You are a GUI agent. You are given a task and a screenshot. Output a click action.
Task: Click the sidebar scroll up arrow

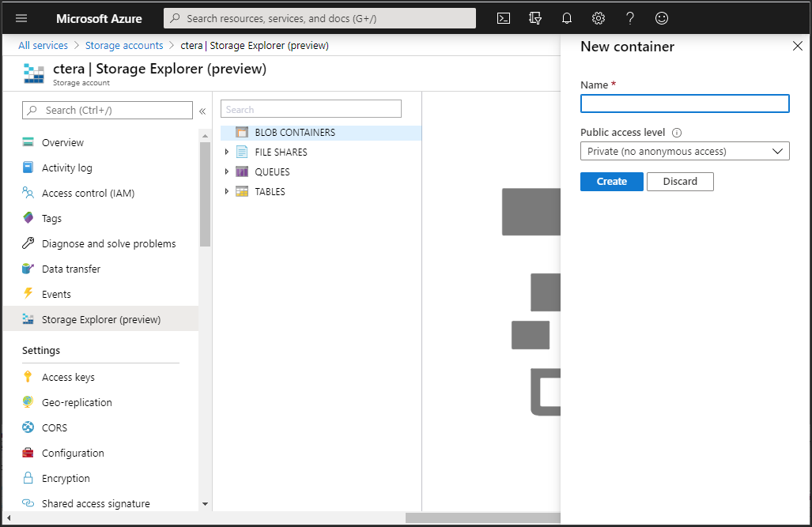205,136
